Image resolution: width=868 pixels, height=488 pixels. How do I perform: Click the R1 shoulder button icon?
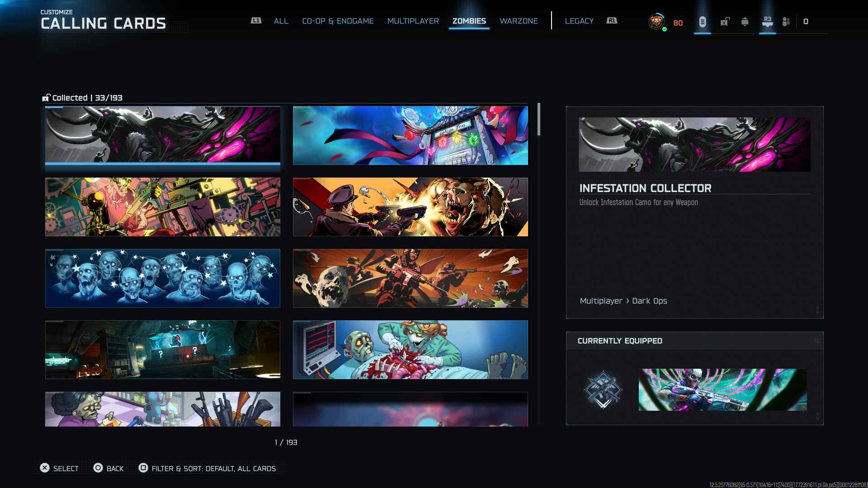pyautogui.click(x=613, y=20)
